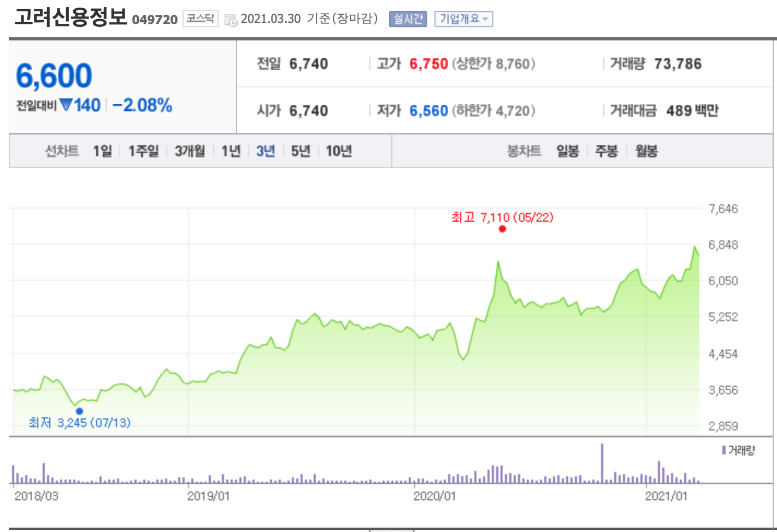Switch to 일봉 candle chart

(568, 151)
